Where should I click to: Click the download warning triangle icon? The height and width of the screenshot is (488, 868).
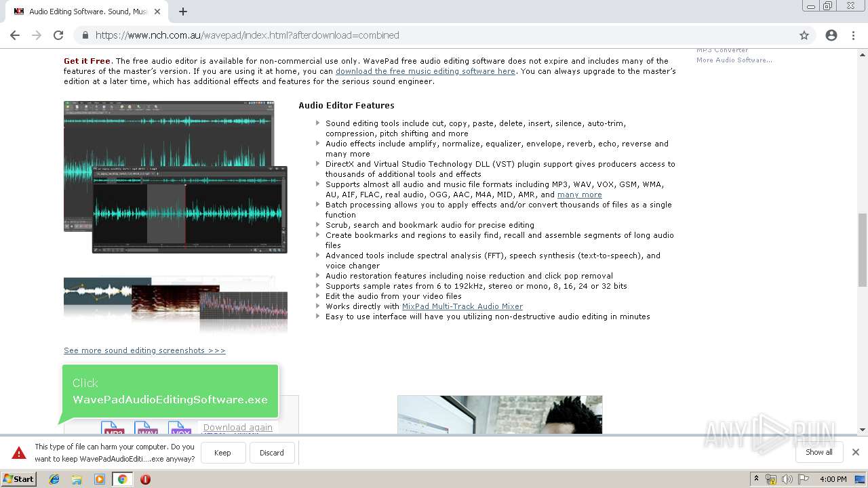pos(19,453)
